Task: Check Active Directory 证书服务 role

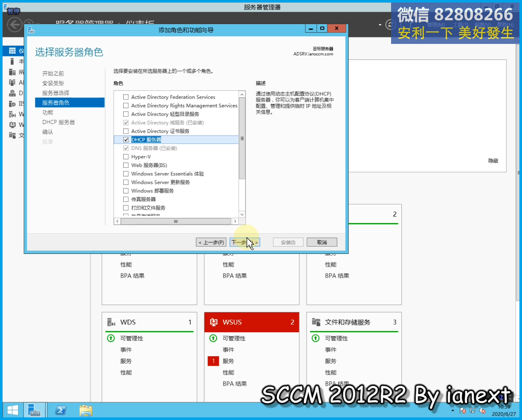Action: pyautogui.click(x=126, y=131)
